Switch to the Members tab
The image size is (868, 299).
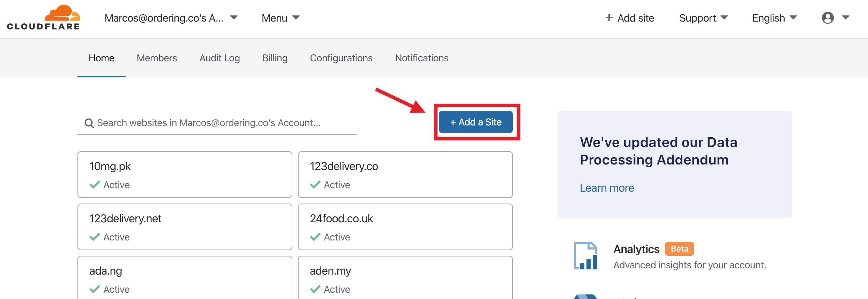pos(157,58)
